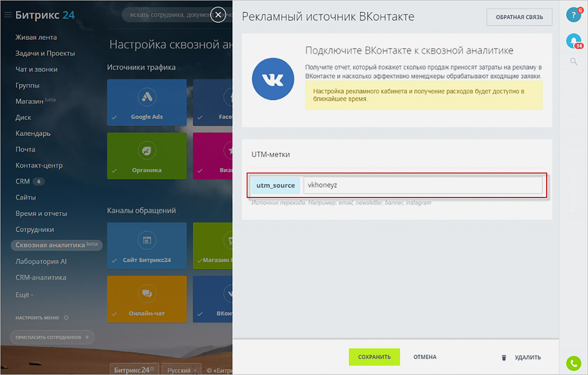Open Время и отчеты menu item
The width and height of the screenshot is (588, 375).
(41, 213)
